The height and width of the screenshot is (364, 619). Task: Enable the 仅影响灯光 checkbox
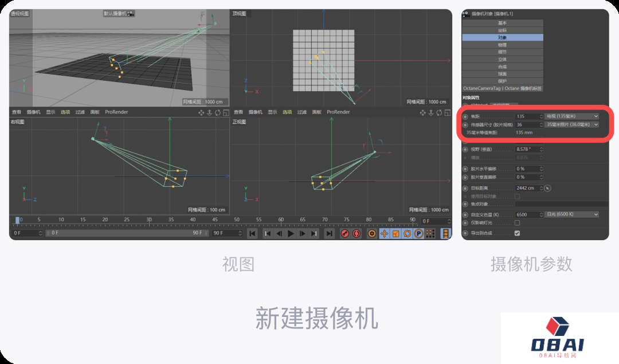517,223
